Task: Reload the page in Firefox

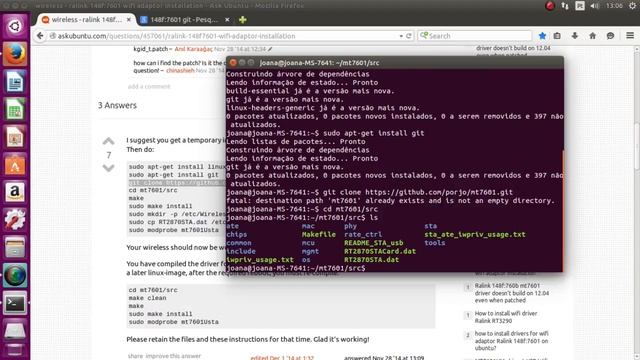Action: (409, 36)
